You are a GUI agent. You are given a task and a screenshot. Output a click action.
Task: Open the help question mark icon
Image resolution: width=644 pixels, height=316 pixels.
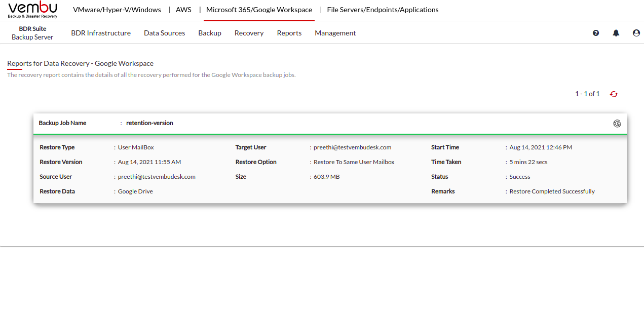tap(596, 33)
